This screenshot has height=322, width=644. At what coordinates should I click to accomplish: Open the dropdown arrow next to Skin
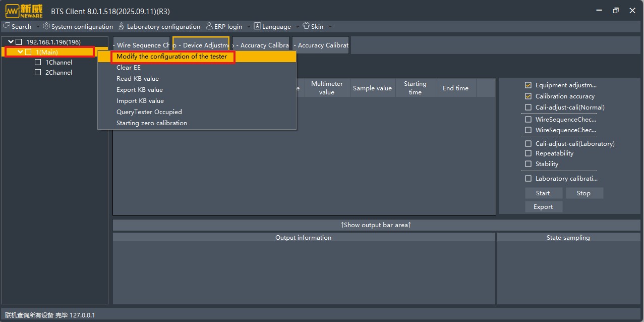[329, 27]
